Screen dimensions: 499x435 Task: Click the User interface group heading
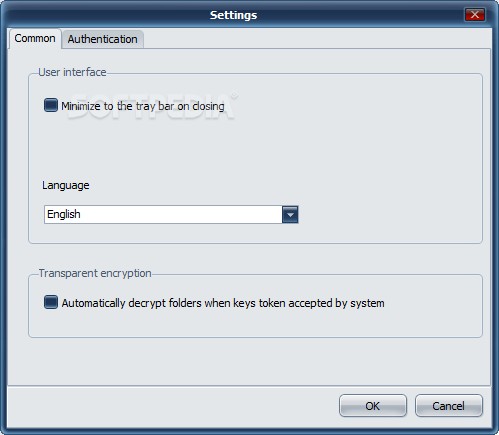pos(72,72)
